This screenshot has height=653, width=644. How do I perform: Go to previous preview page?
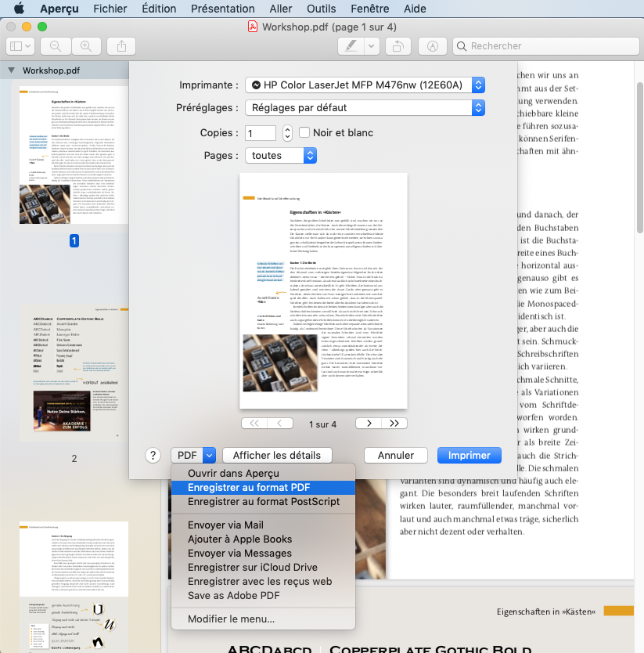[x=280, y=424]
